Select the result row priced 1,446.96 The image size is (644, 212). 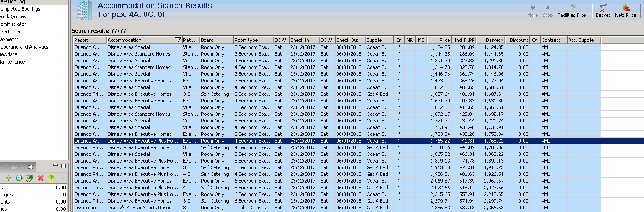coord(337,74)
